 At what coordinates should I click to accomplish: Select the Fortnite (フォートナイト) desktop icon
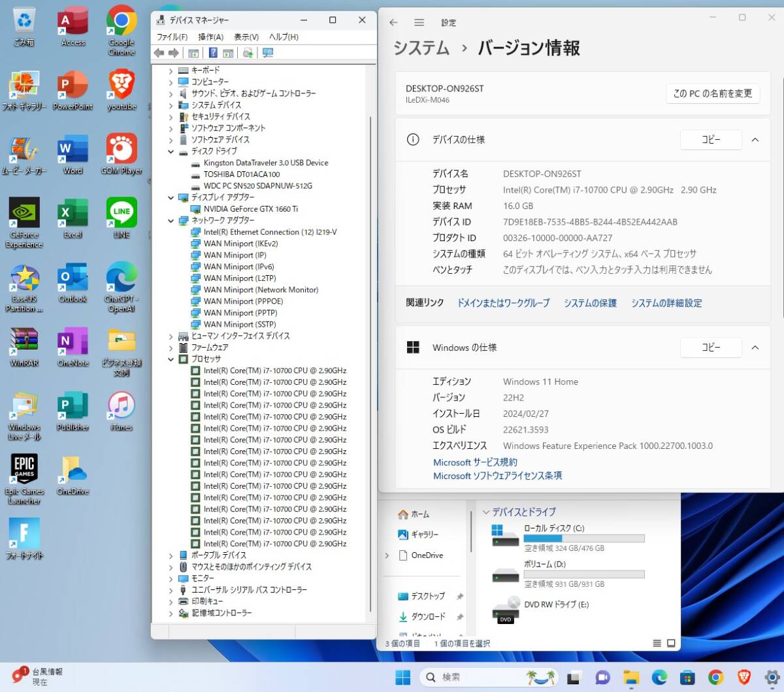point(24,540)
